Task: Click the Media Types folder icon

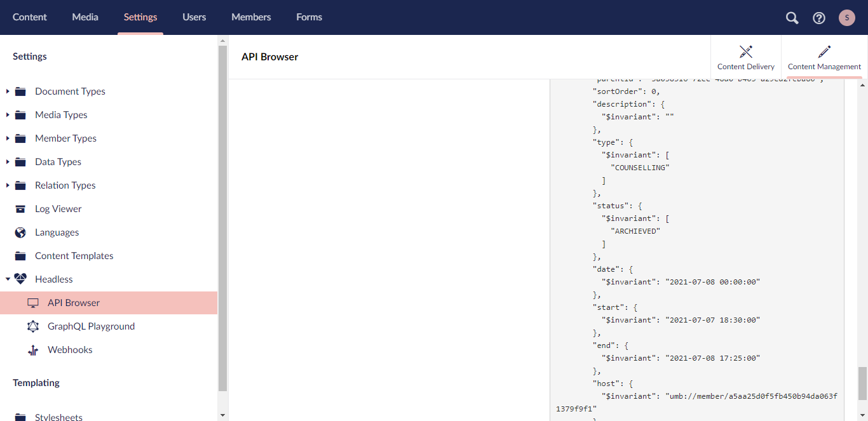Action: tap(20, 115)
